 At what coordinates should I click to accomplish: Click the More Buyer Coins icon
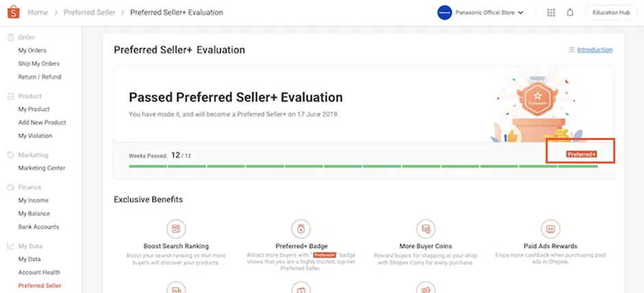(425, 228)
